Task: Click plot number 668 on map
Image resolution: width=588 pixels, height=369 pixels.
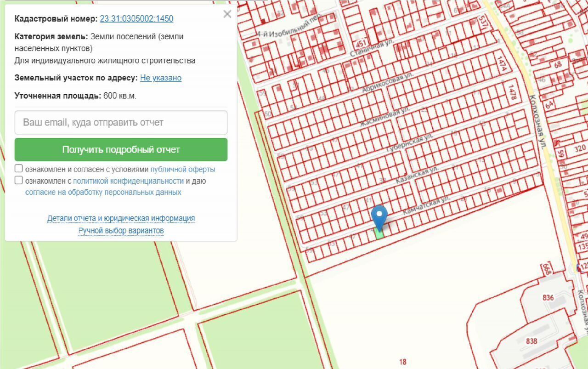Action: pos(547,269)
